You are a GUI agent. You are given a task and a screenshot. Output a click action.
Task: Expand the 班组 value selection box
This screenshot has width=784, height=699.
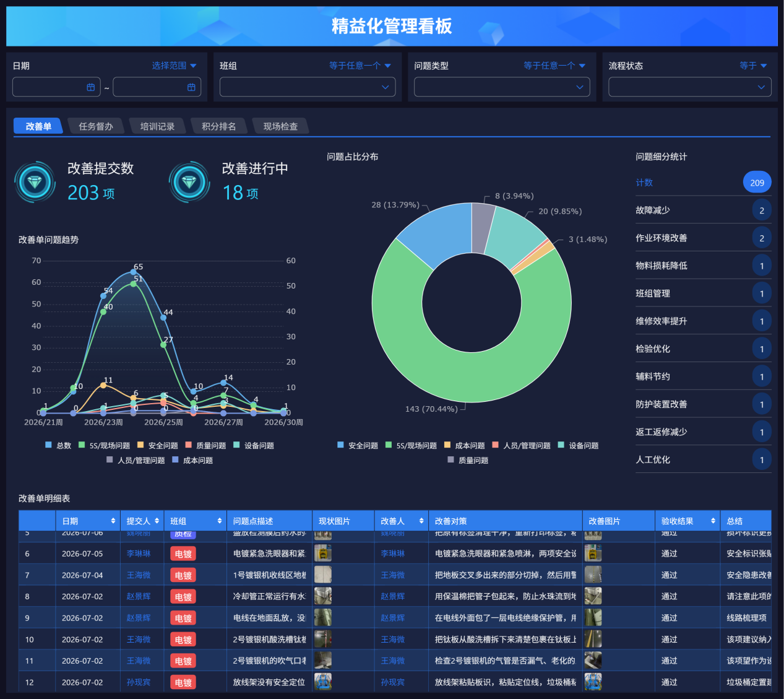[308, 87]
